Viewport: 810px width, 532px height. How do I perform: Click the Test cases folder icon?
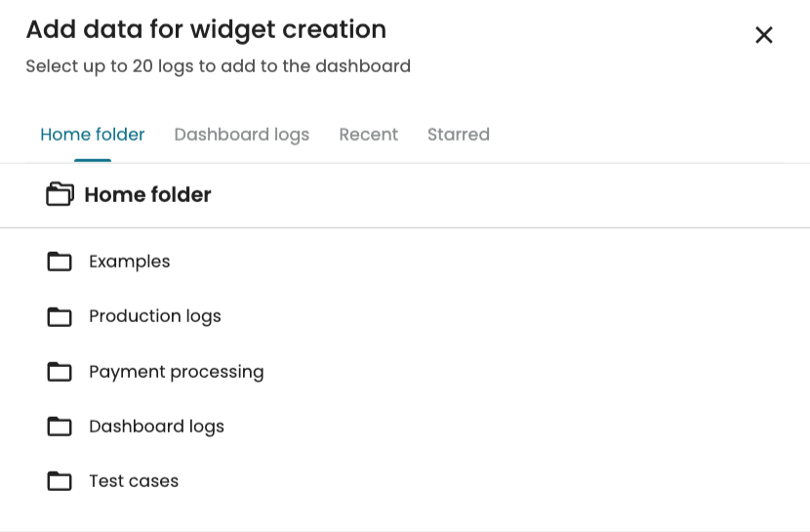60,481
